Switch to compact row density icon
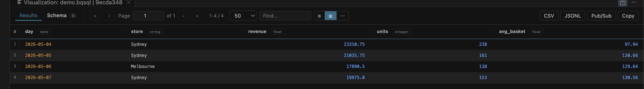The image size is (644, 89). pyautogui.click(x=319, y=16)
